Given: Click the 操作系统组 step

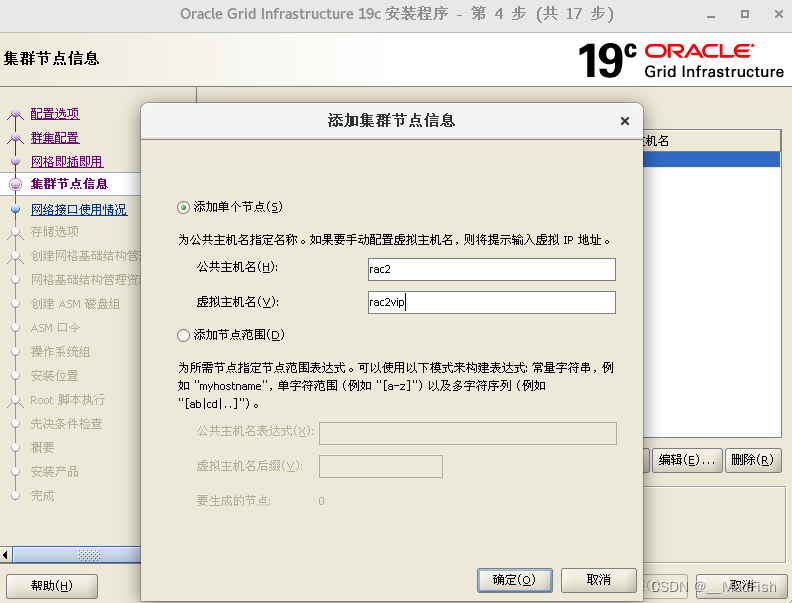Looking at the screenshot, I should [60, 352].
